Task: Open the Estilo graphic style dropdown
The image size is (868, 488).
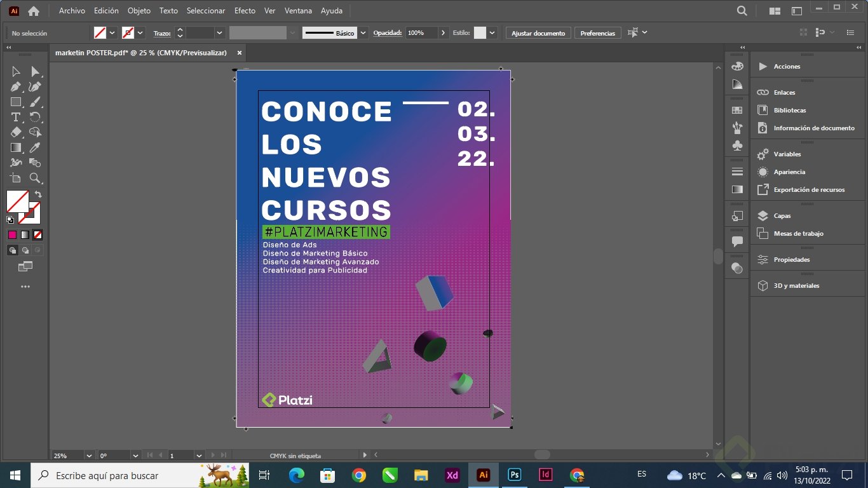Action: pyautogui.click(x=492, y=33)
